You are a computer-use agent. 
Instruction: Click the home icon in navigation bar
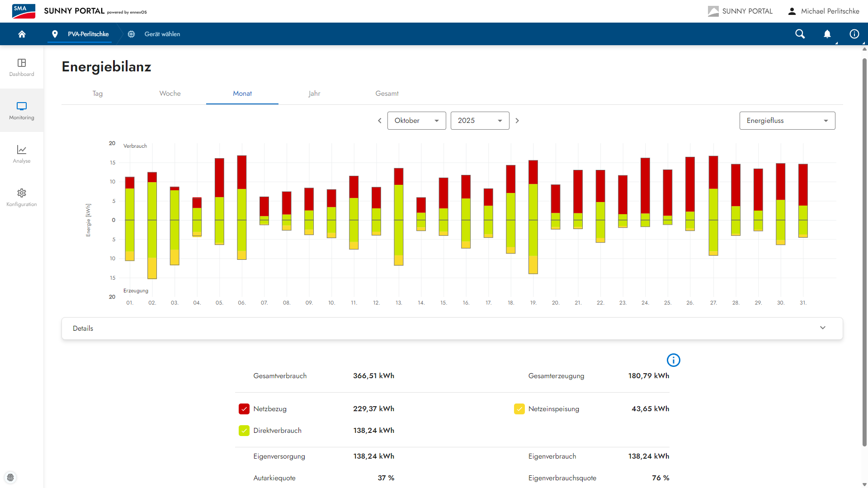(x=22, y=34)
